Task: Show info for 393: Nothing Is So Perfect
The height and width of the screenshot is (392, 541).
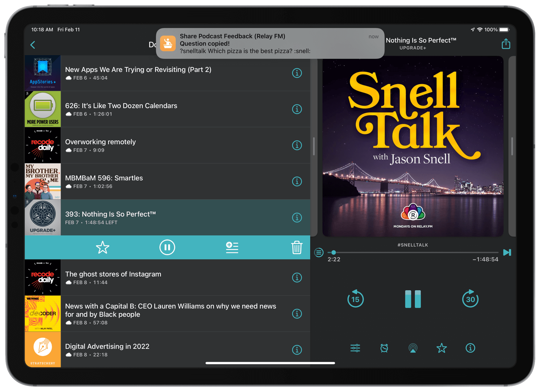Action: (297, 218)
